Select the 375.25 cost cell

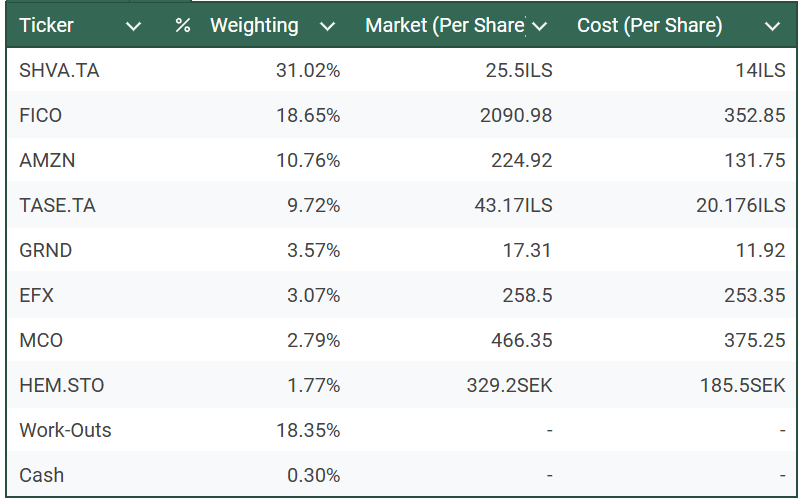[755, 340]
